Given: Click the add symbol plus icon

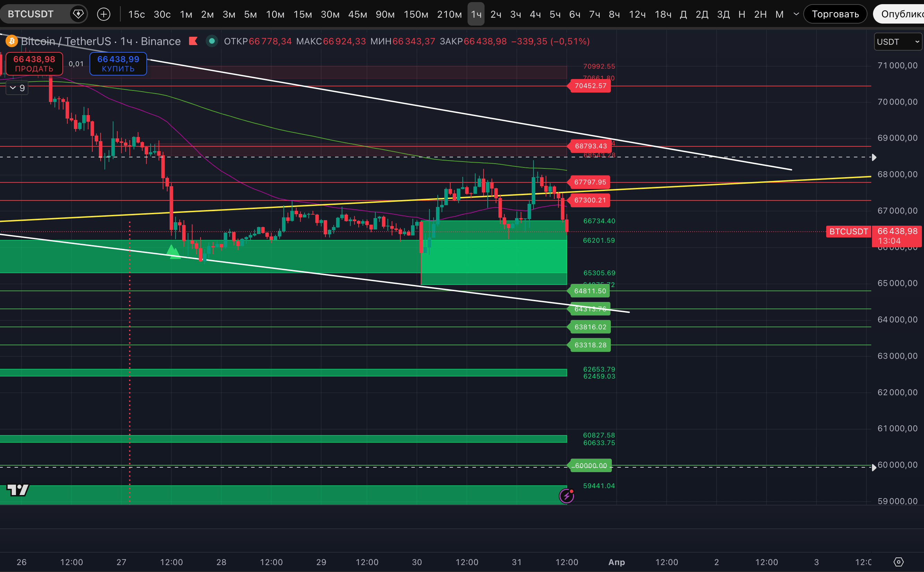Looking at the screenshot, I should (x=103, y=14).
